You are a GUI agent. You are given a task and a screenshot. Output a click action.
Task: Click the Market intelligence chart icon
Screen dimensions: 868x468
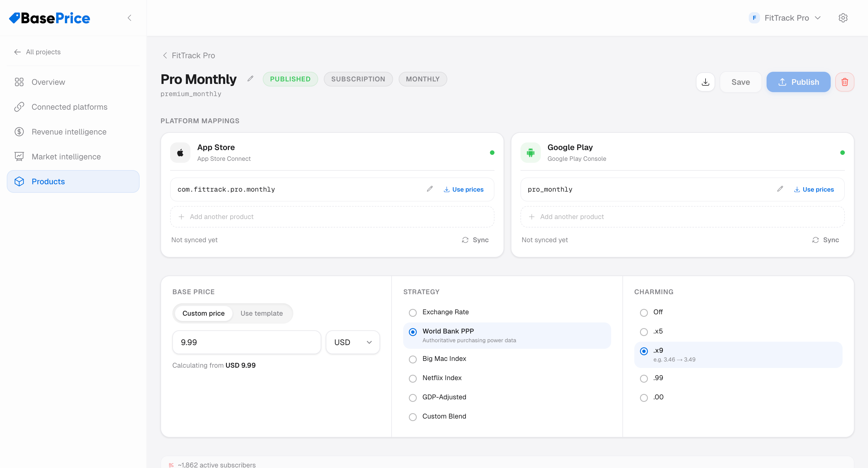point(19,157)
